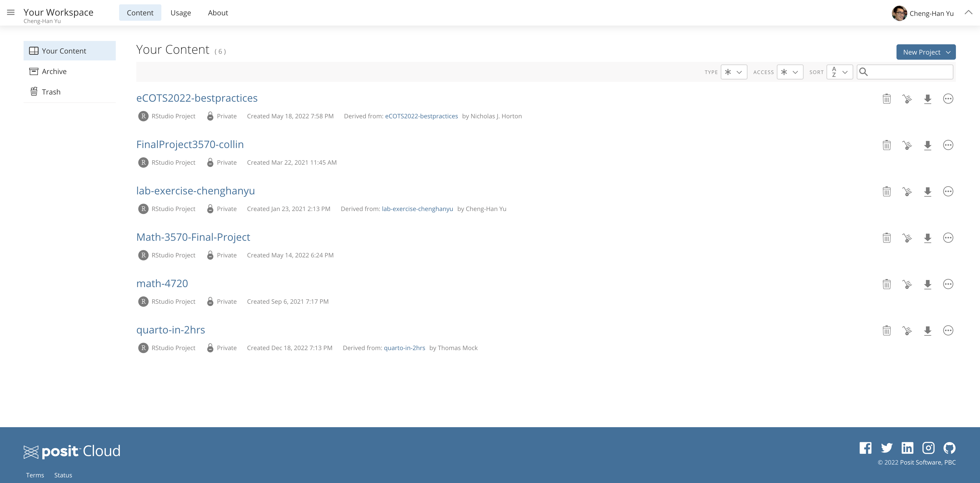Collapse the header with the top-right chevron
Screen dimensions: 980x483
click(x=968, y=13)
